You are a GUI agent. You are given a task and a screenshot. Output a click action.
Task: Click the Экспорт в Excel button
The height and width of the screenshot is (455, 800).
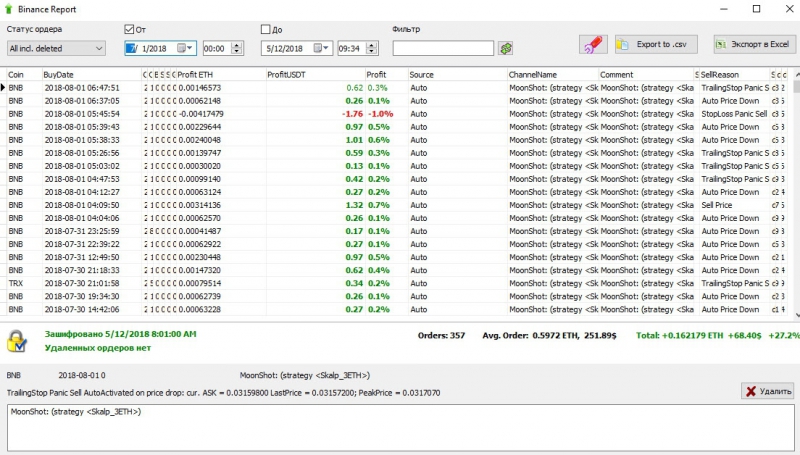(x=754, y=45)
